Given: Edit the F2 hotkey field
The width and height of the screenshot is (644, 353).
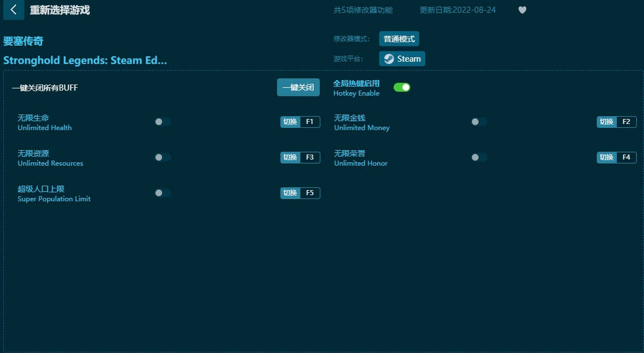Looking at the screenshot, I should coord(626,122).
